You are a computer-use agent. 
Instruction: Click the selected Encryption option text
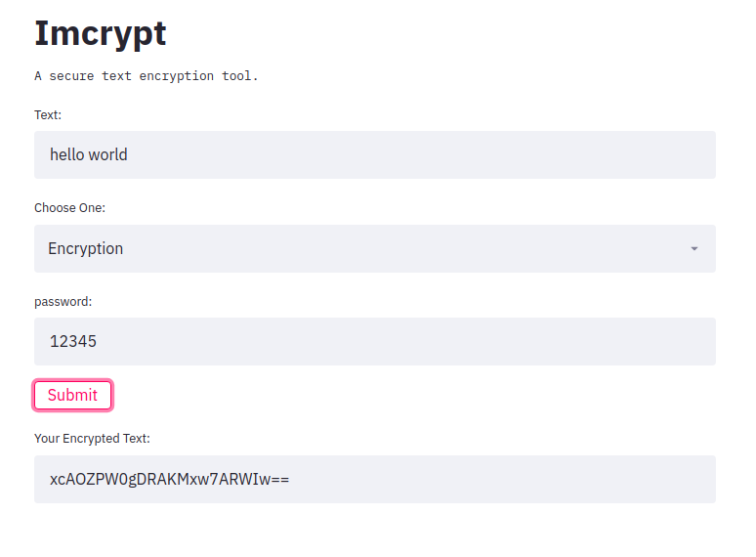tap(86, 249)
